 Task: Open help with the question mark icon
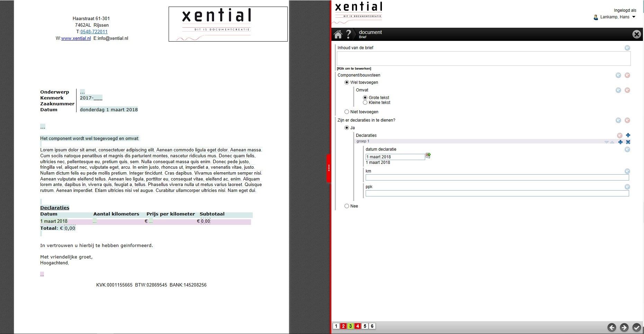tap(349, 34)
